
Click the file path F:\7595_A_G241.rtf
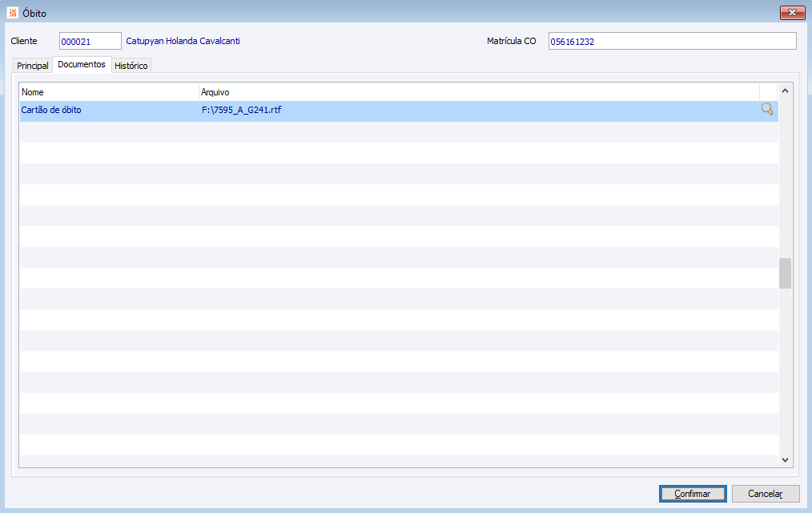[241, 110]
